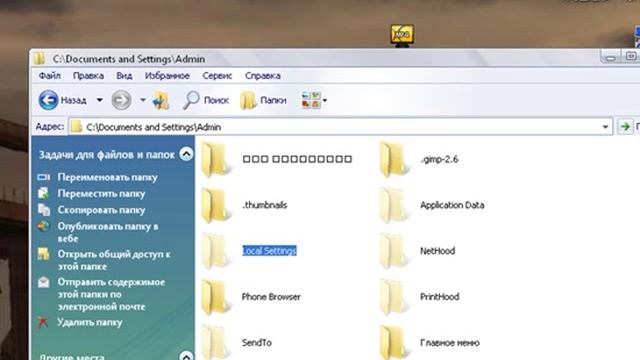
Task: Click the envelope e-mail icon in task pane
Action: tap(44, 282)
